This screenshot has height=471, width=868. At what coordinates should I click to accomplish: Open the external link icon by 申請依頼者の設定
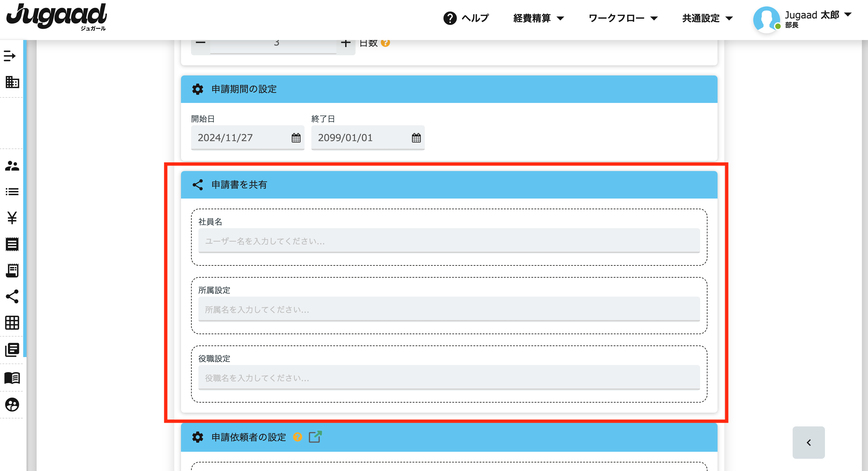pyautogui.click(x=315, y=437)
